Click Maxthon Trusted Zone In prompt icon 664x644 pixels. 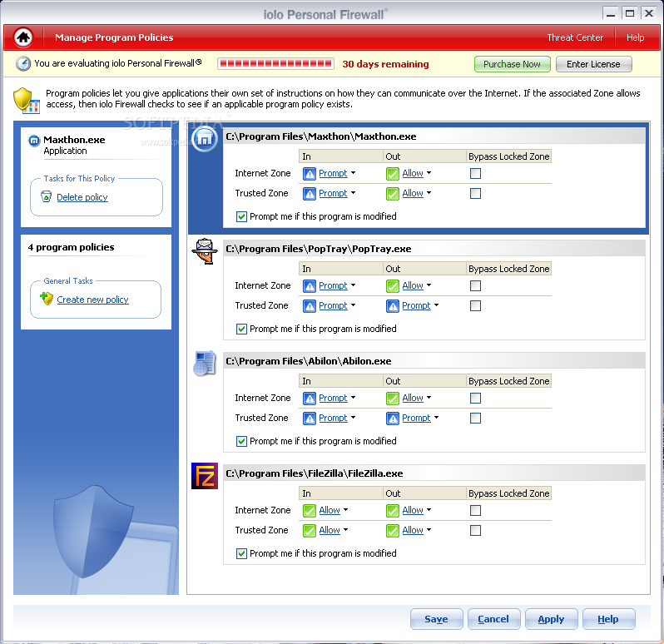tap(310, 194)
